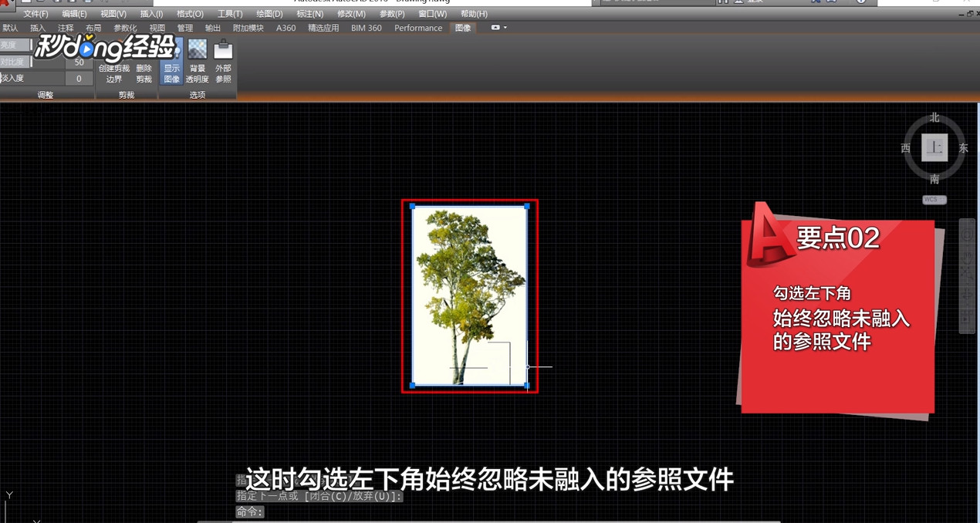
Task: Open the 帮助(H) menu
Action: (x=474, y=14)
